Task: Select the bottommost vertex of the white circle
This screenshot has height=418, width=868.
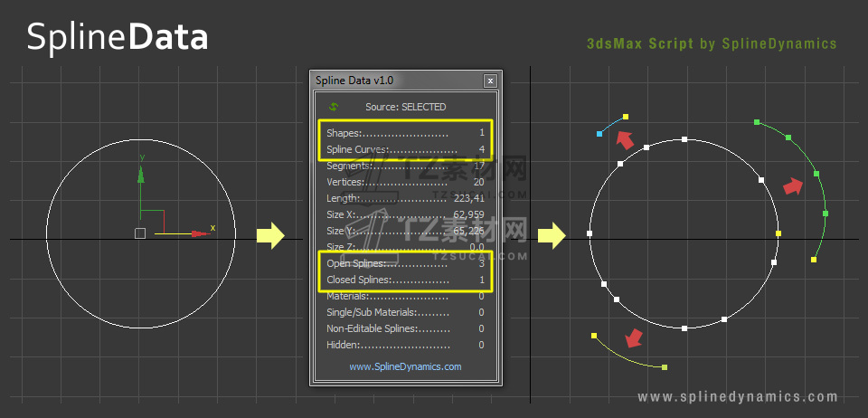Action: pyautogui.click(x=684, y=328)
